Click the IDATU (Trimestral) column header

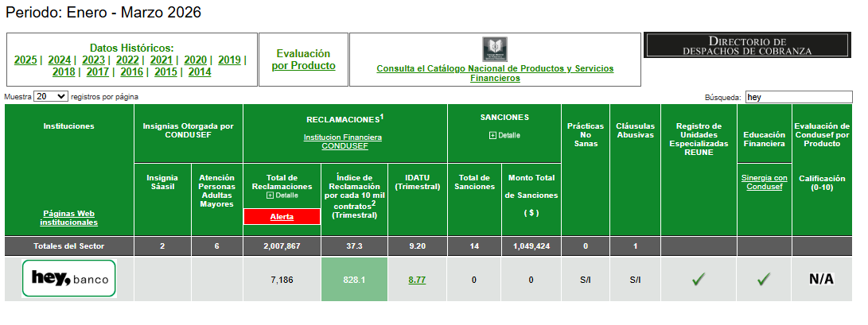point(418,183)
